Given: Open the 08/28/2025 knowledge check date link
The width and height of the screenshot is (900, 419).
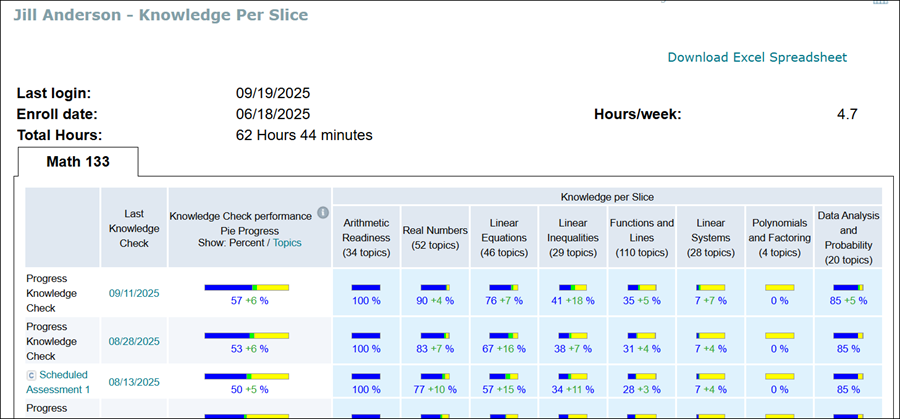Looking at the screenshot, I should point(134,341).
